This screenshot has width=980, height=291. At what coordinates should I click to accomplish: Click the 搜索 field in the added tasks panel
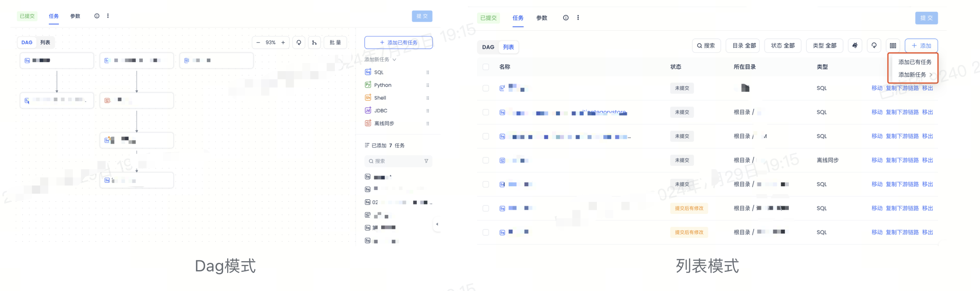click(395, 161)
